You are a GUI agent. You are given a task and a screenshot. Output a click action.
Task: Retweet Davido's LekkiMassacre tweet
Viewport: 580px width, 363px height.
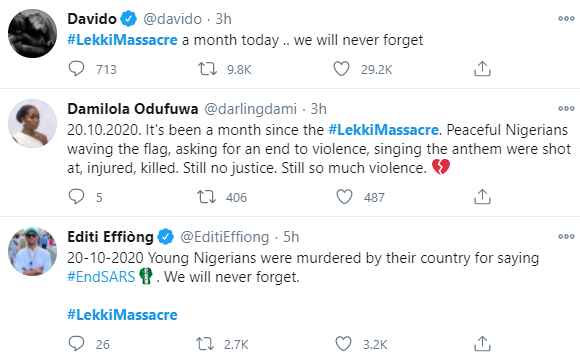pos(208,69)
